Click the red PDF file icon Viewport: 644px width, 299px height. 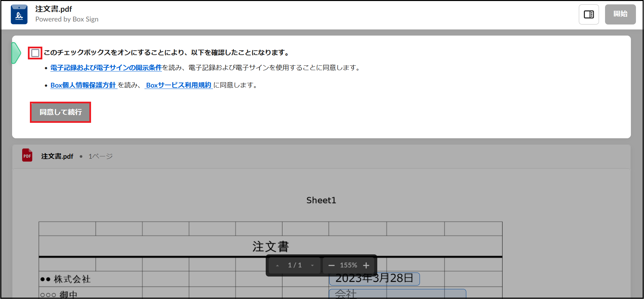[x=27, y=155]
